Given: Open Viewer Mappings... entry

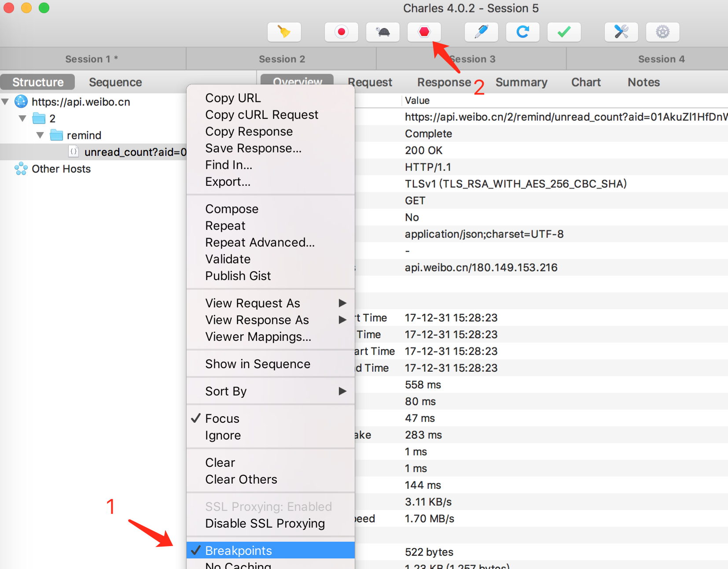Looking at the screenshot, I should (x=271, y=336).
